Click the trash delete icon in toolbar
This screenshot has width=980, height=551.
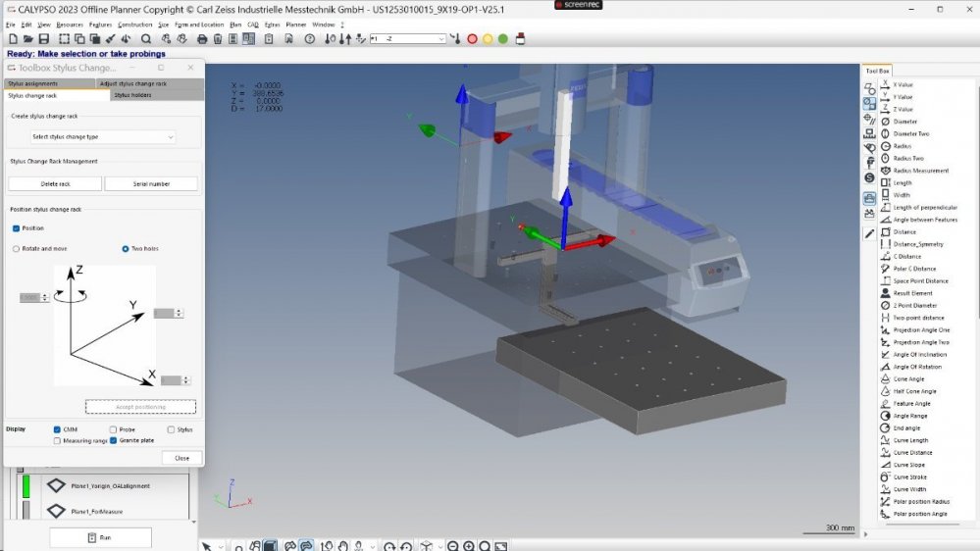tap(218, 39)
